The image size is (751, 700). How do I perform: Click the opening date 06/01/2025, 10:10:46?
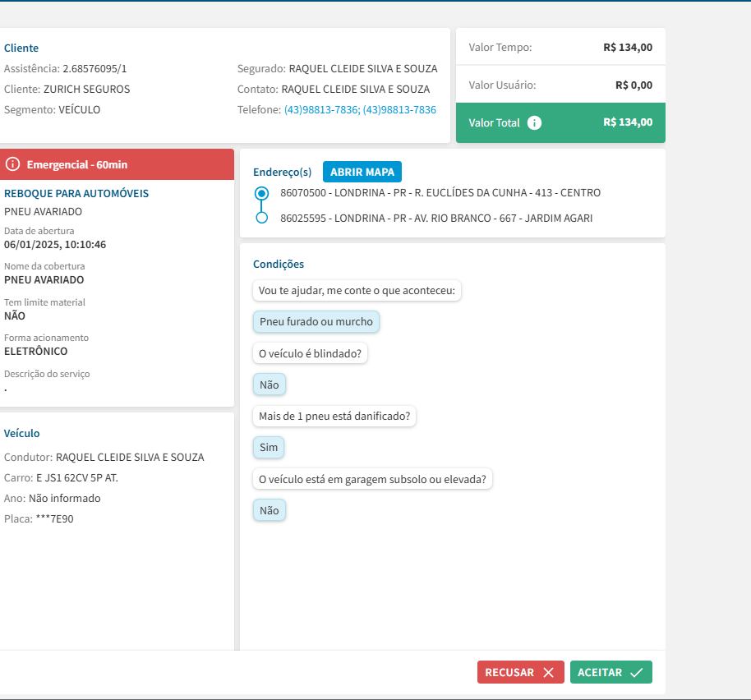pos(55,245)
